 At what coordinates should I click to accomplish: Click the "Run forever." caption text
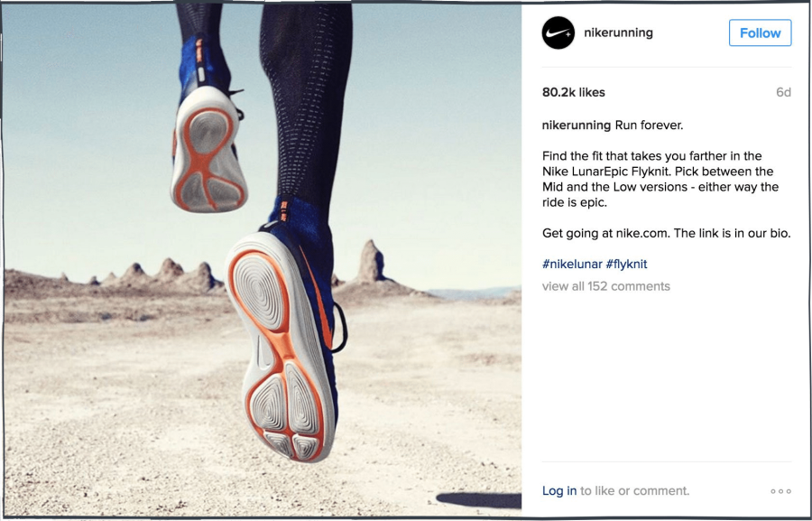click(x=649, y=125)
